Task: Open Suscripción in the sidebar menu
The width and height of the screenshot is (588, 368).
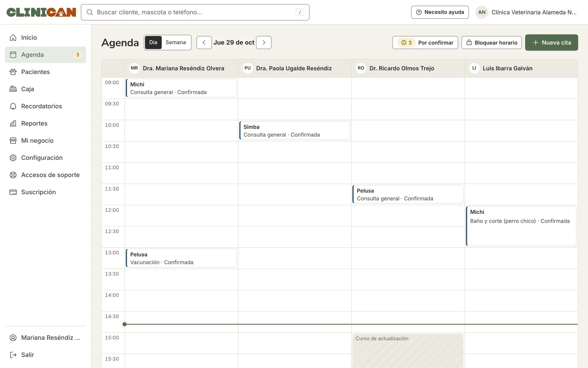Action: point(46,192)
